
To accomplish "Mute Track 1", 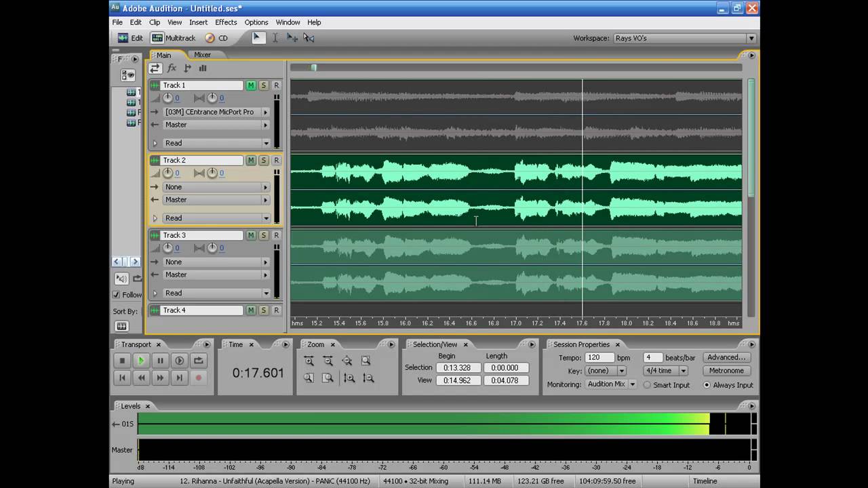I will tap(251, 85).
